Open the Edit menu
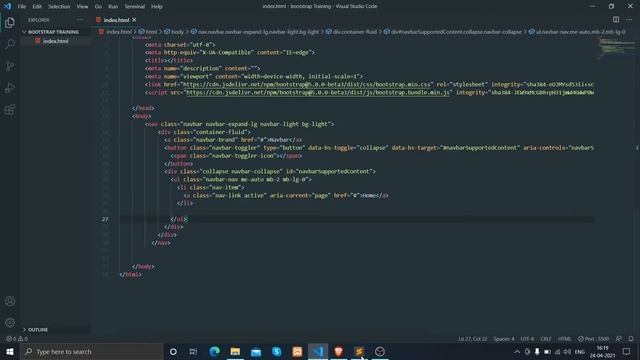Image resolution: width=640 pixels, height=360 pixels. coord(37,7)
